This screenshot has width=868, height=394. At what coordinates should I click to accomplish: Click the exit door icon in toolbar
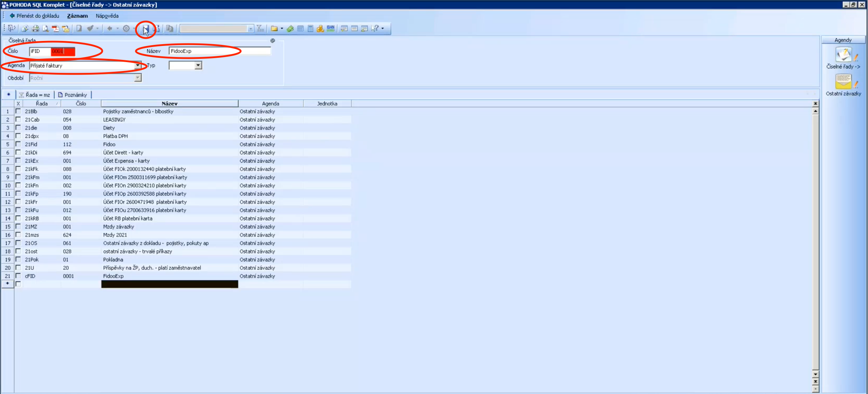pyautogui.click(x=11, y=28)
